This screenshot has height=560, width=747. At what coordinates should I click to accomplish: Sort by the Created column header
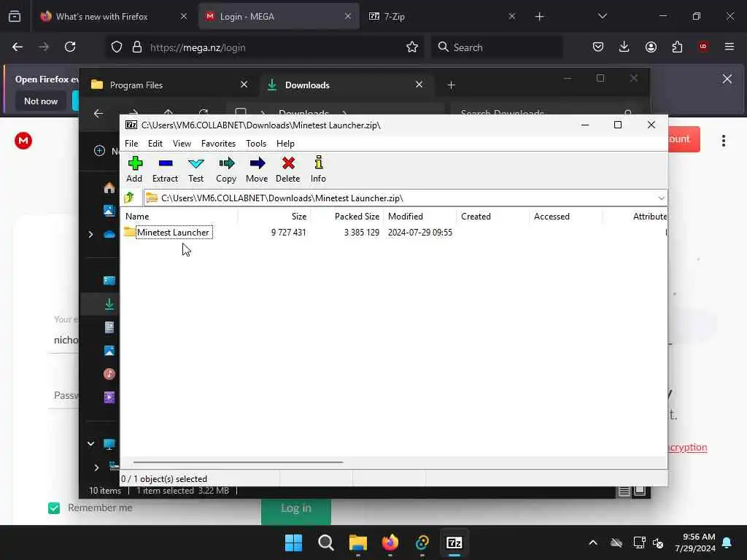click(493, 216)
